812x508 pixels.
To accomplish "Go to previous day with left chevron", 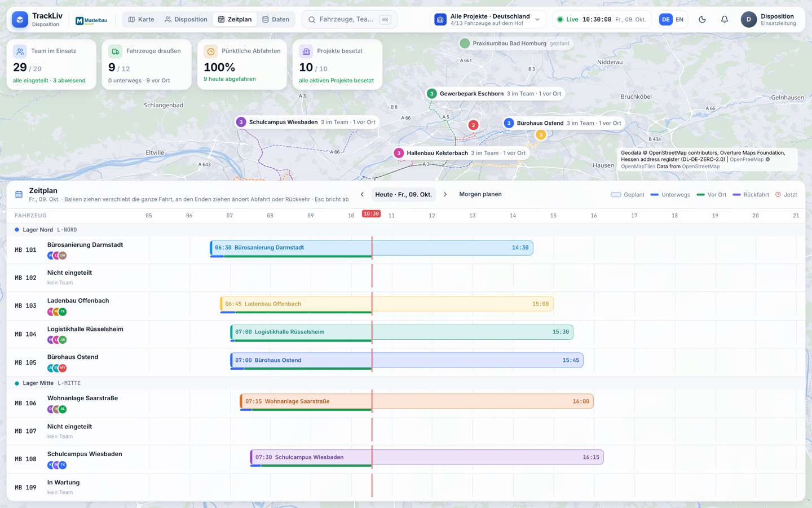I will click(362, 195).
